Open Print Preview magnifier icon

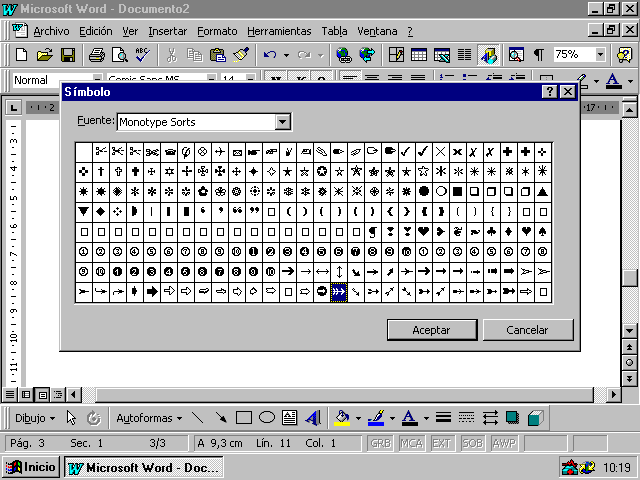click(x=120, y=55)
